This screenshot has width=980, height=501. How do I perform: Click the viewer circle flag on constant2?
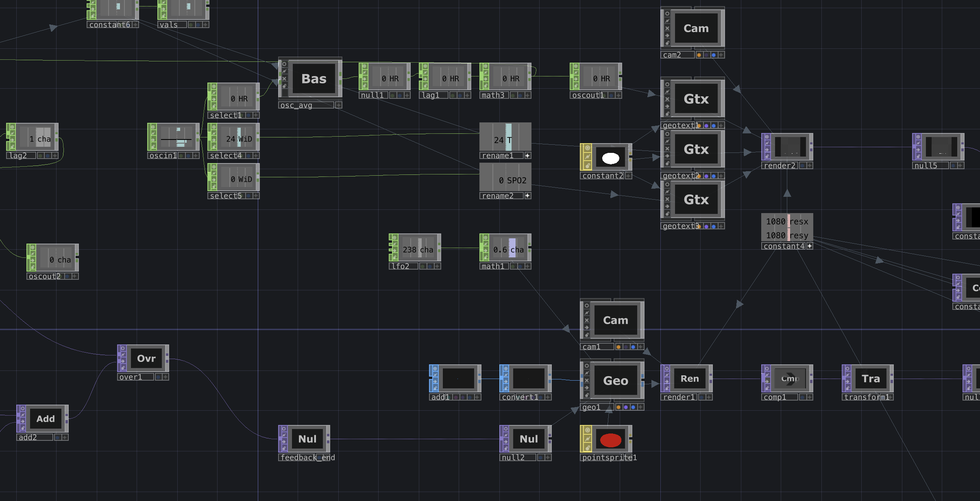point(587,148)
